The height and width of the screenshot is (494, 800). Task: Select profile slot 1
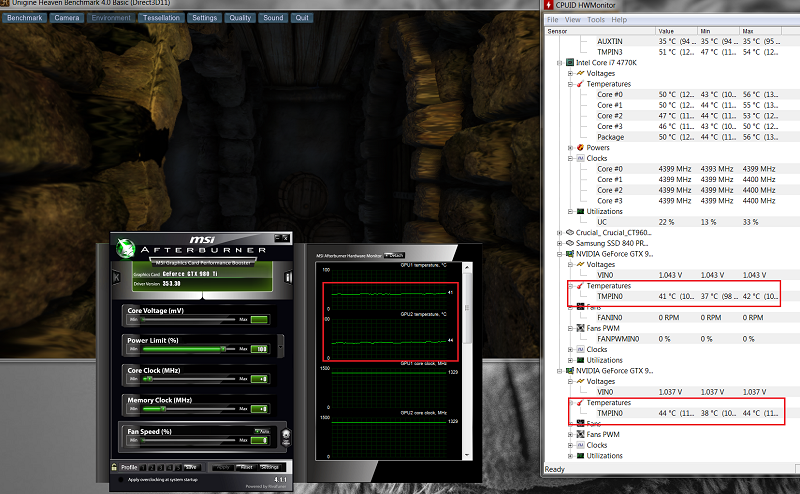(x=143, y=467)
